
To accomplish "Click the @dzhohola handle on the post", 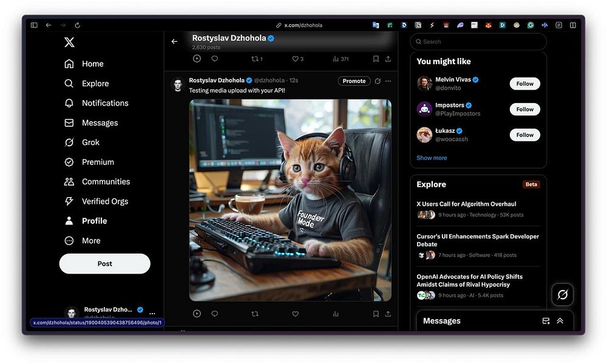I will tap(269, 80).
